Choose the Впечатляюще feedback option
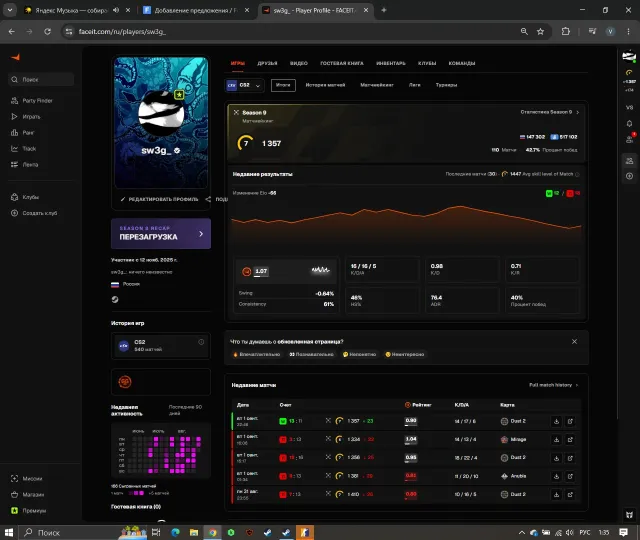The image size is (640, 540). click(x=257, y=354)
